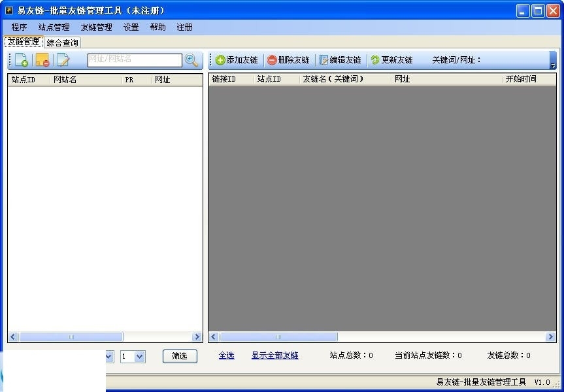Click the 链接ID column header

point(231,79)
